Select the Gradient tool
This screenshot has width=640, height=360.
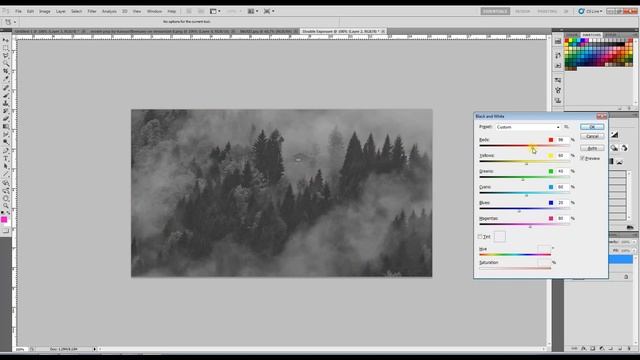click(x=6, y=127)
